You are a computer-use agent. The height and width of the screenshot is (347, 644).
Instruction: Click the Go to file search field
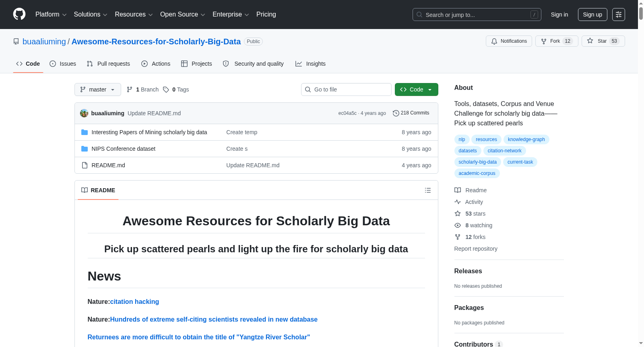click(346, 89)
